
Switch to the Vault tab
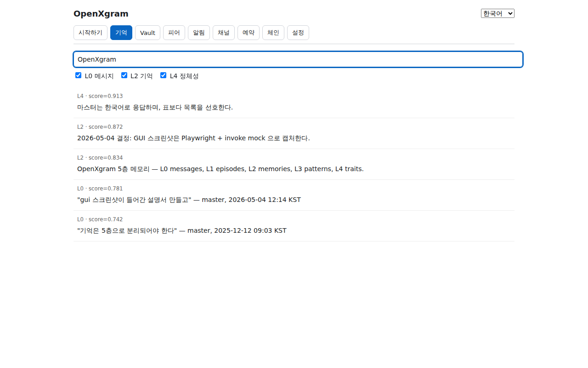tap(147, 33)
